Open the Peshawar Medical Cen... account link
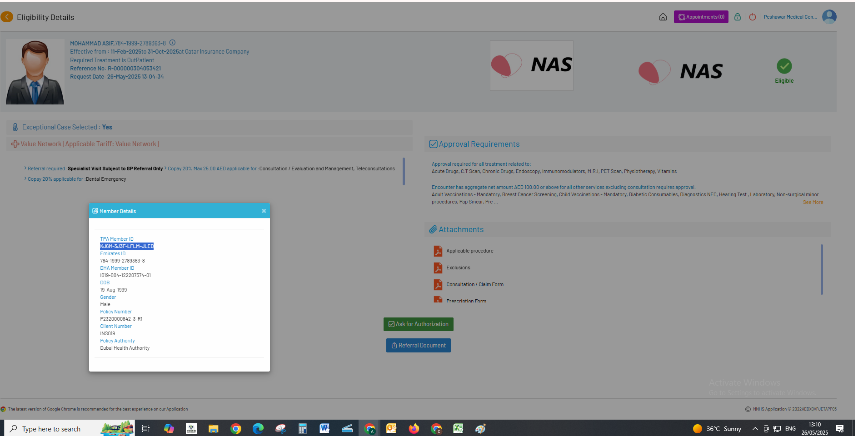The image size is (868, 436). 790,17
